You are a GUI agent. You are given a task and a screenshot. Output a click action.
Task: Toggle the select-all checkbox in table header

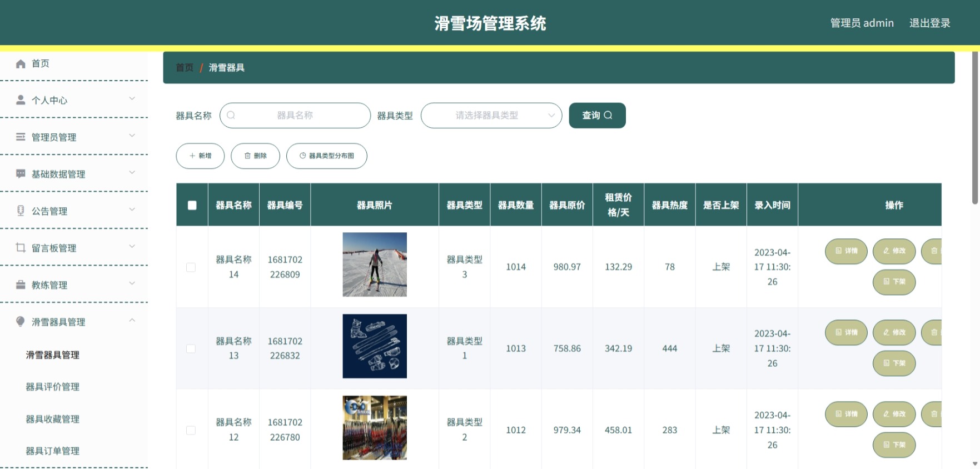point(192,206)
